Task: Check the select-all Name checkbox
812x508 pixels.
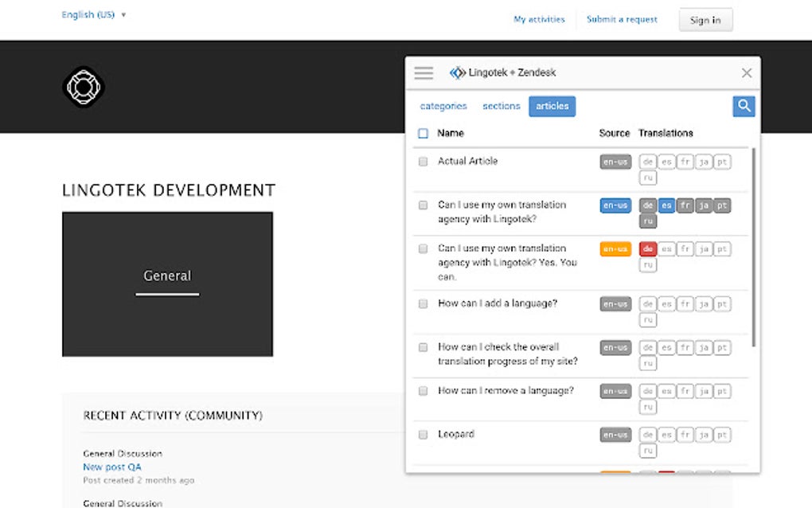Action: click(x=423, y=133)
